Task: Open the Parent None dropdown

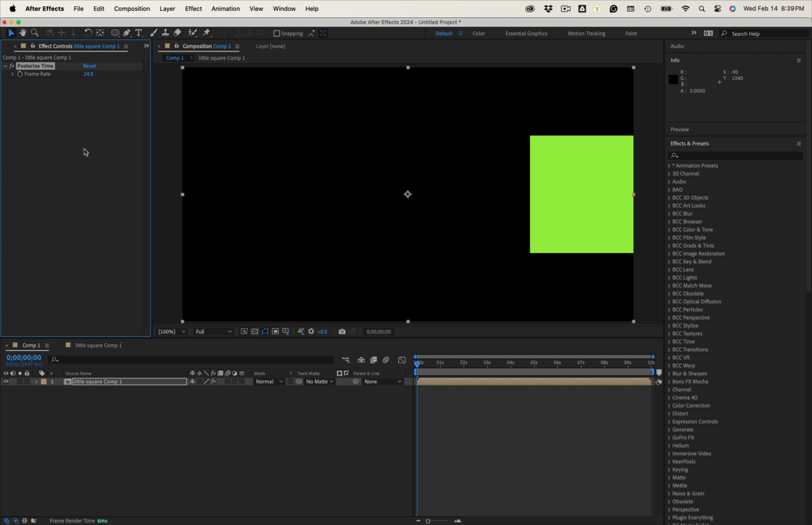Action: pos(382,382)
